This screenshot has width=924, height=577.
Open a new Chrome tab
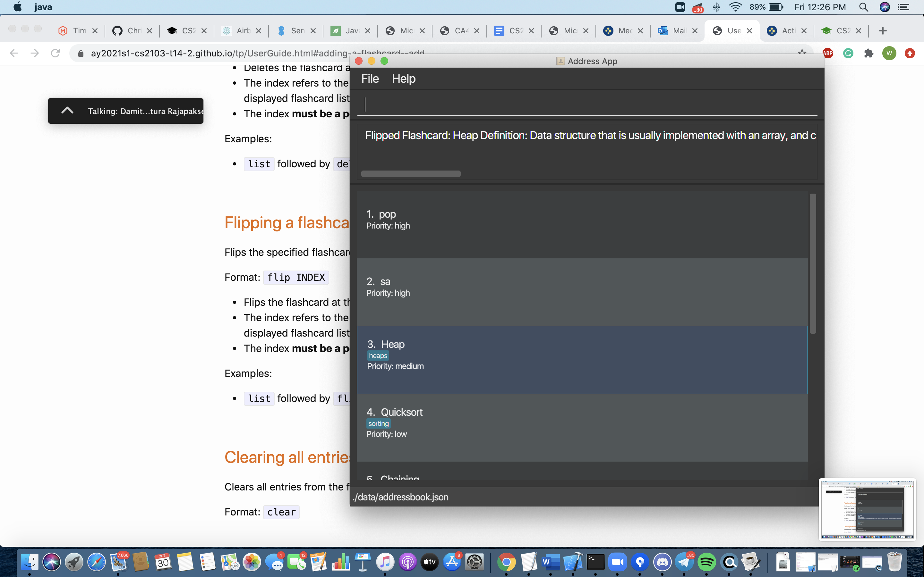click(882, 31)
